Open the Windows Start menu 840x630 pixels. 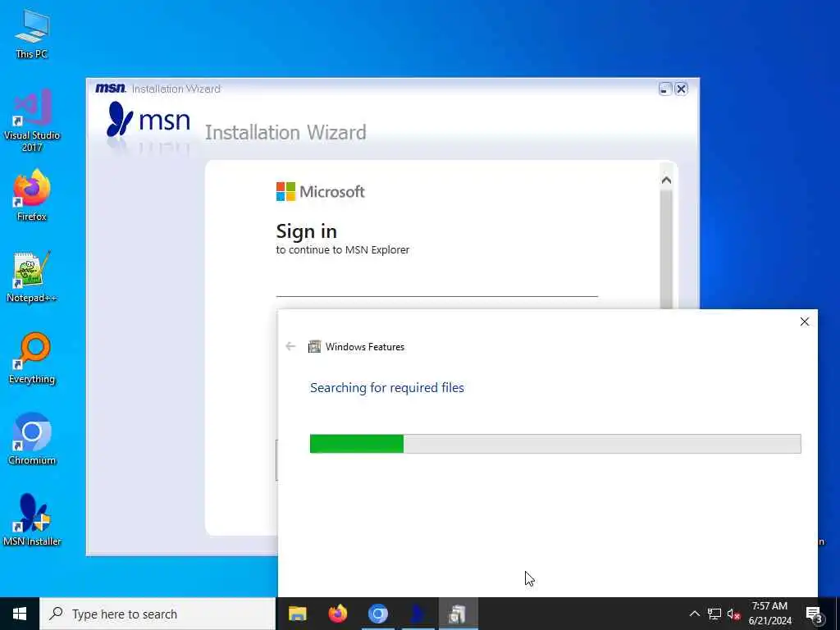(20, 614)
